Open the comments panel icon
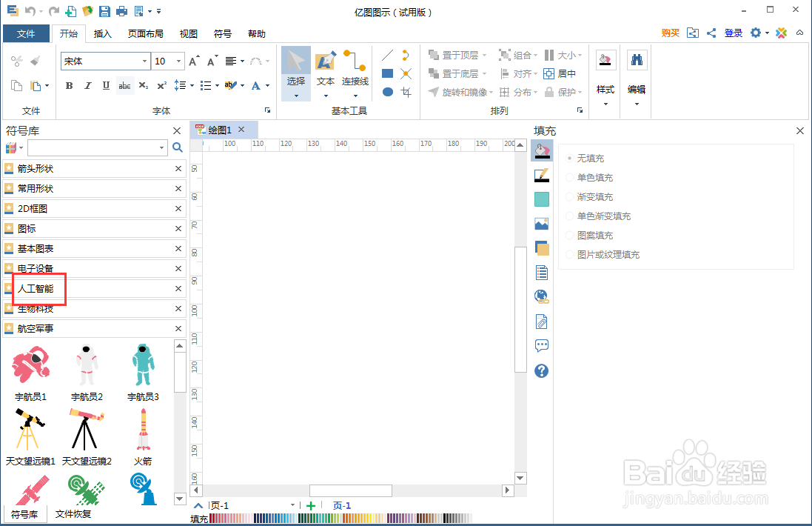Screen dimensions: 812x526 pos(542,346)
